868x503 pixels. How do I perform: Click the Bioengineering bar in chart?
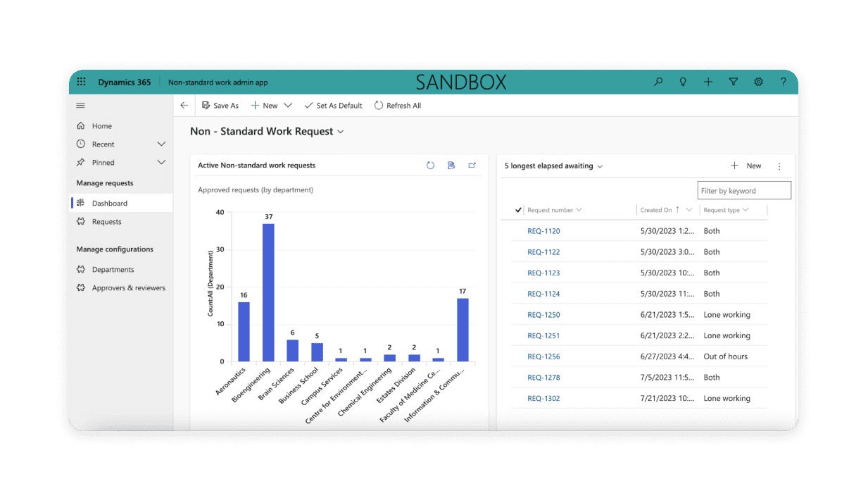click(x=268, y=292)
